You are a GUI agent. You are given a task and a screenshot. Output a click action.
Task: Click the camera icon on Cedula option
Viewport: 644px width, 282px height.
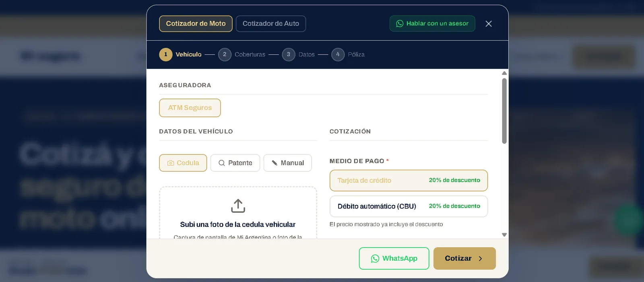click(x=171, y=163)
